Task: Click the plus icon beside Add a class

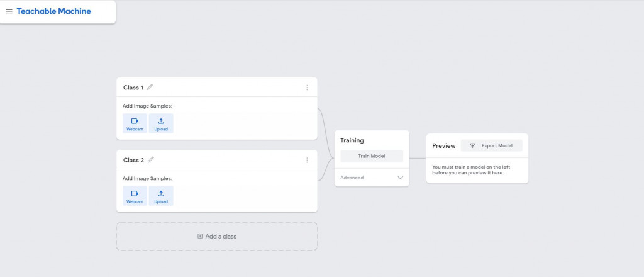Action: point(200,236)
